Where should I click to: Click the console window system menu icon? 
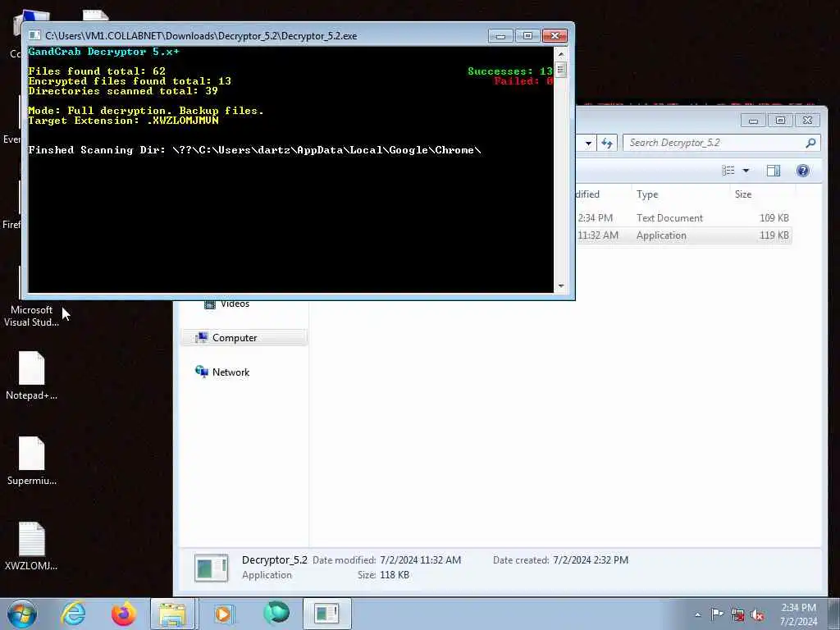click(x=34, y=35)
